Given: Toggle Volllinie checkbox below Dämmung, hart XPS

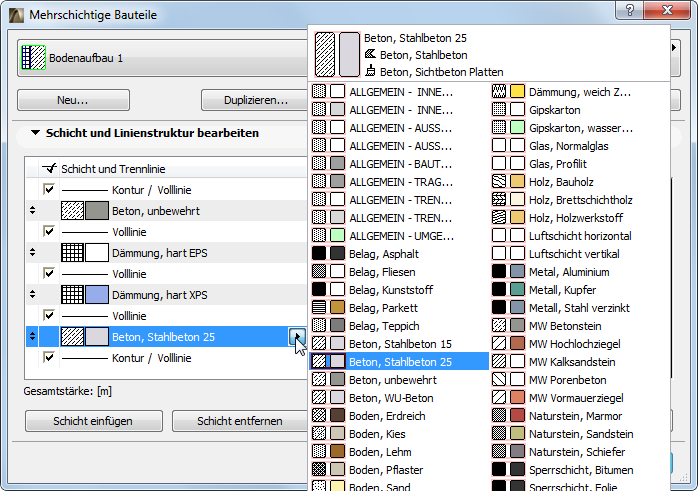Looking at the screenshot, I should [x=49, y=315].
